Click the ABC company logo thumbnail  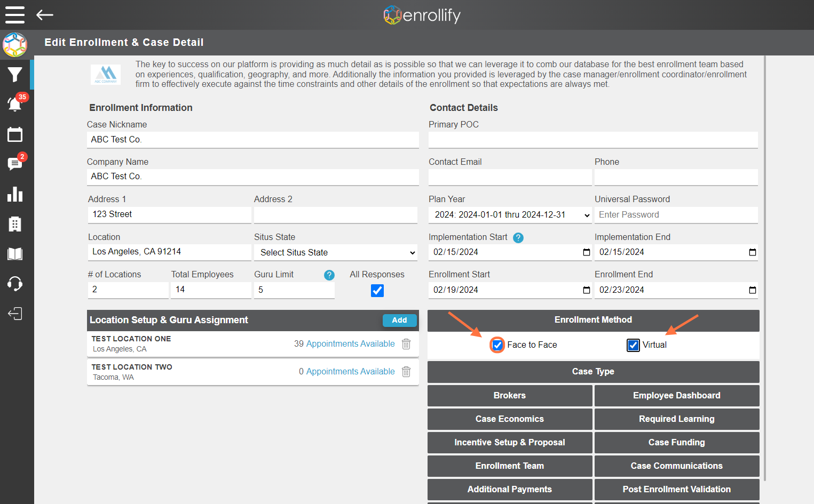tap(106, 75)
